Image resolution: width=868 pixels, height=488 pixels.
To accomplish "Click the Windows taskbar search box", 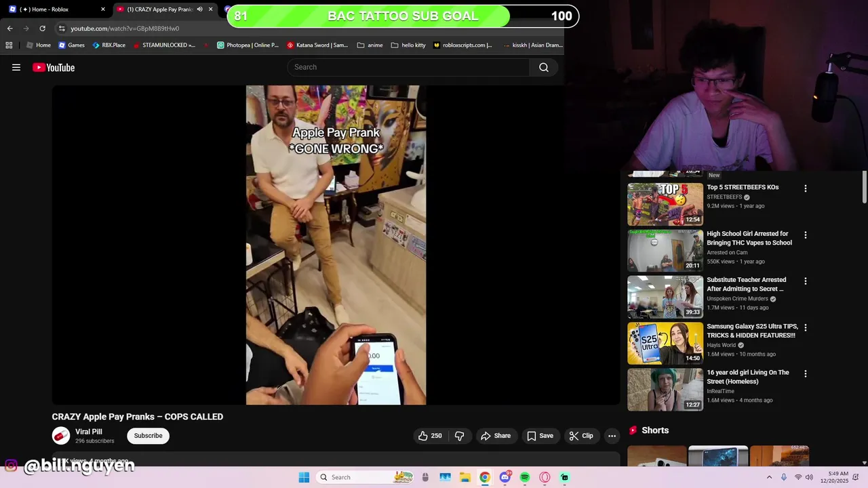I will [x=366, y=477].
